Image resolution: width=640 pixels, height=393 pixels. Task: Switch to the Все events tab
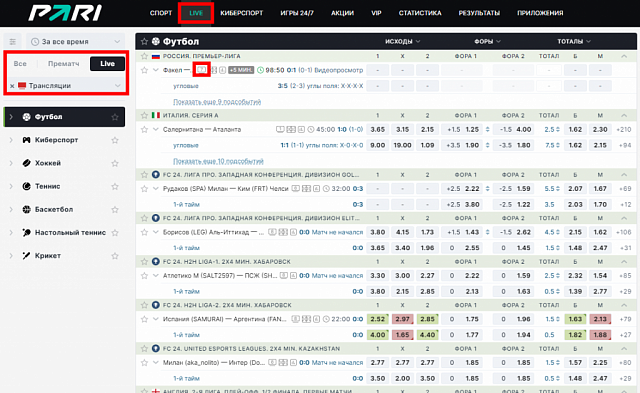(x=20, y=64)
